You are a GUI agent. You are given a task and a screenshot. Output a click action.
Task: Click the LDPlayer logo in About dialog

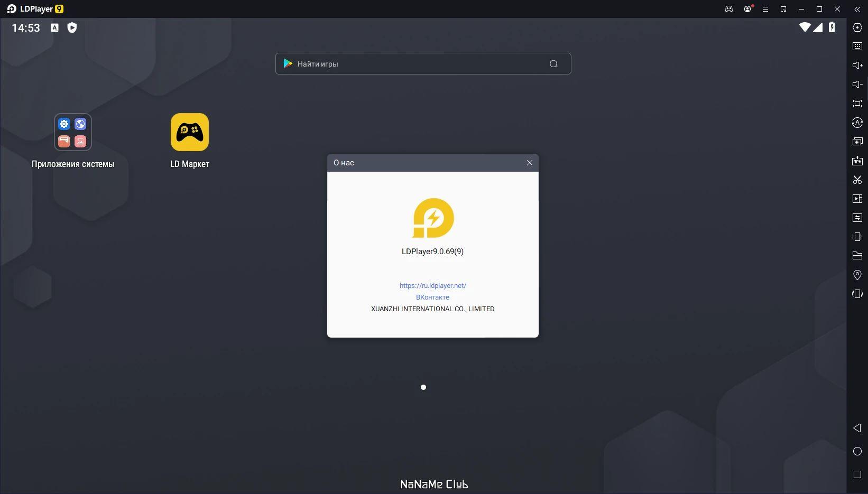(433, 218)
